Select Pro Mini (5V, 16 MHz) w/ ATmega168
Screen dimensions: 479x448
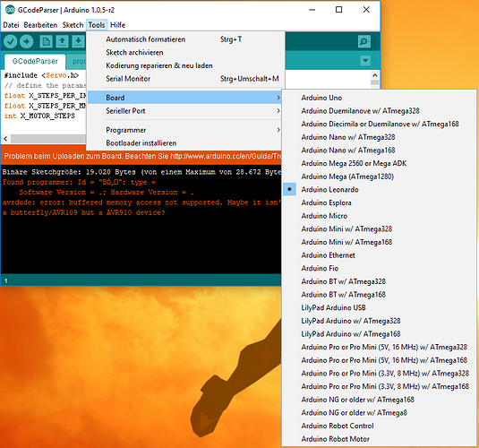(x=380, y=360)
